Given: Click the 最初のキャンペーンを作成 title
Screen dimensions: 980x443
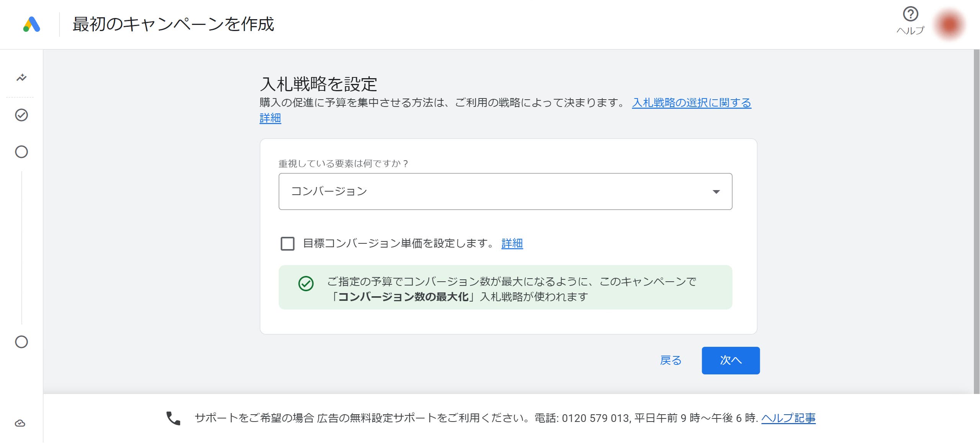Looking at the screenshot, I should tap(173, 24).
